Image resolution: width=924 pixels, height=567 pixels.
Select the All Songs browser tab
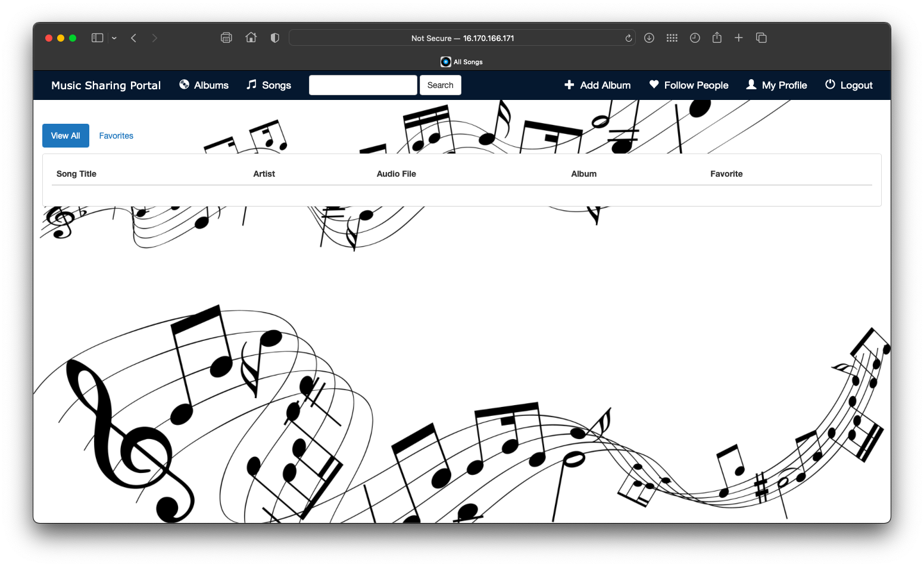coord(462,62)
